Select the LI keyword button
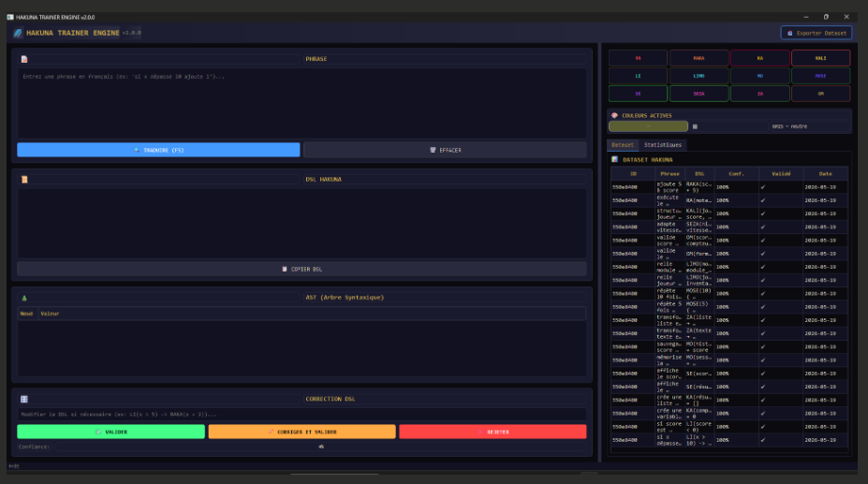Image resolution: width=868 pixels, height=484 pixels. click(x=638, y=76)
